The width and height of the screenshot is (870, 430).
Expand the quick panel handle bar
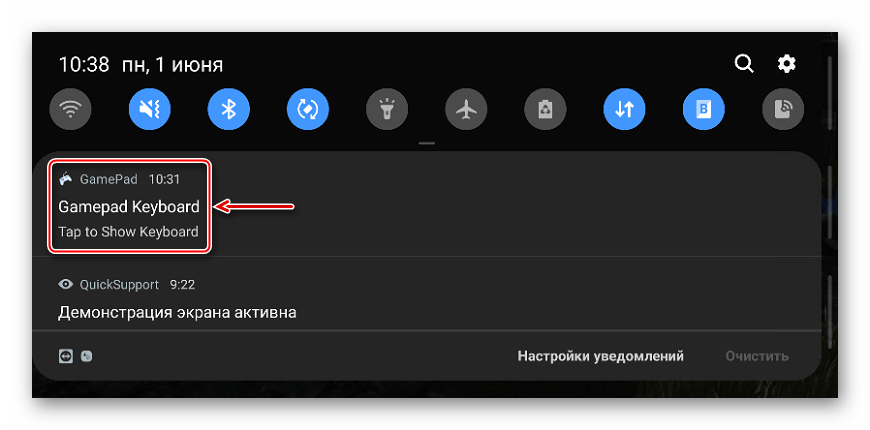[427, 143]
